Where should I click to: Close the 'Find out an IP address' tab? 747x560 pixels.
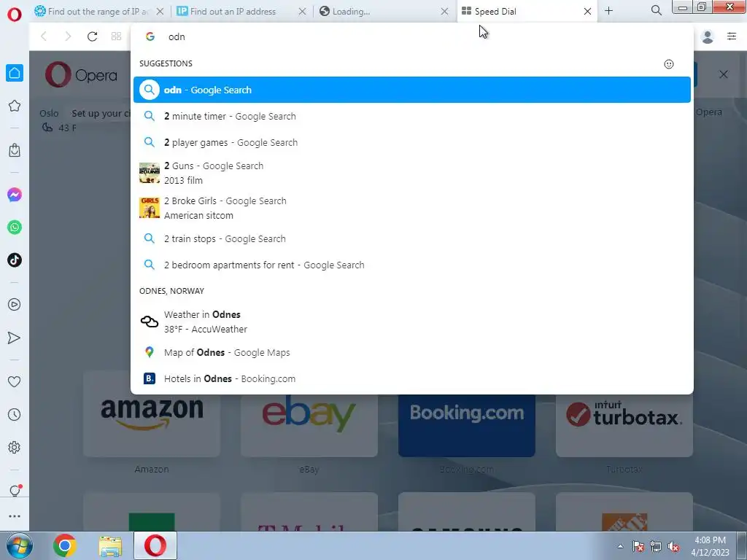(302, 12)
